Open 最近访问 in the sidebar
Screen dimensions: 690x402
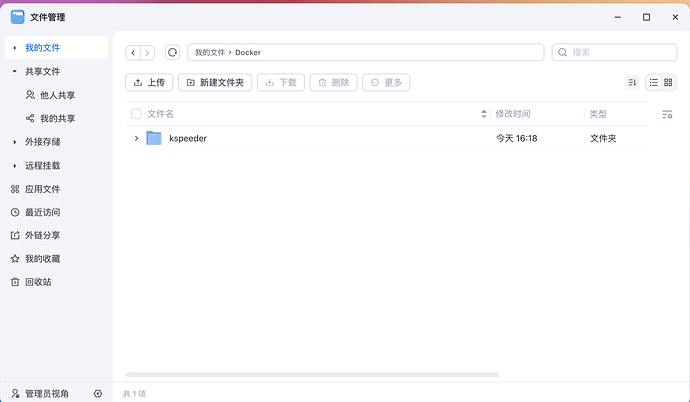point(42,212)
